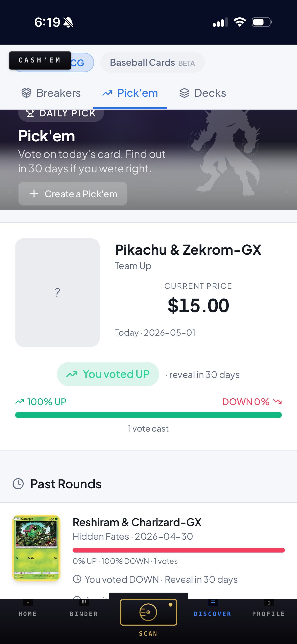Tap the You voted UP pill
The width and height of the screenshot is (297, 644).
(x=108, y=374)
